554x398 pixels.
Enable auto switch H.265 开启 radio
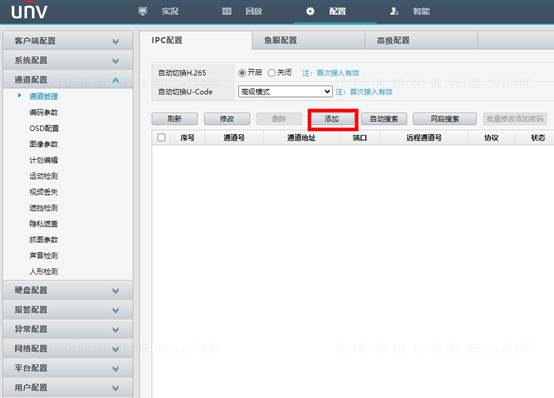pyautogui.click(x=242, y=73)
